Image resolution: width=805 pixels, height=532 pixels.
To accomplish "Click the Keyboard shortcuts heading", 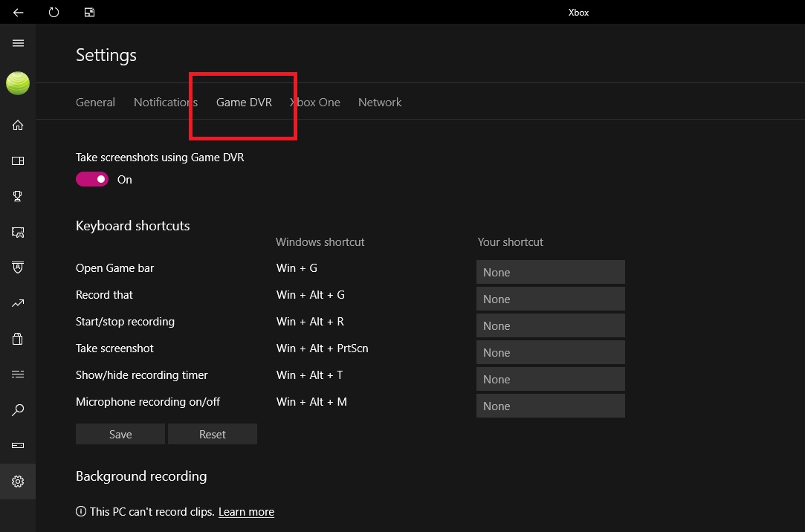I will pos(132,226).
